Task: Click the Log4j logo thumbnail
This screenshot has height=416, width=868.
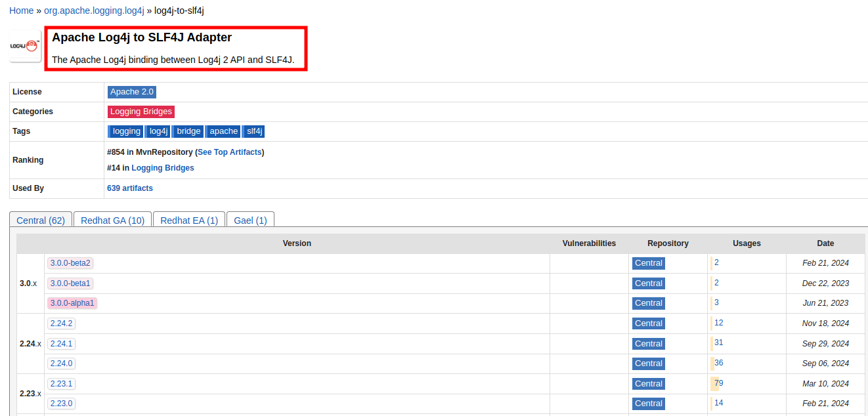Action: [25, 46]
